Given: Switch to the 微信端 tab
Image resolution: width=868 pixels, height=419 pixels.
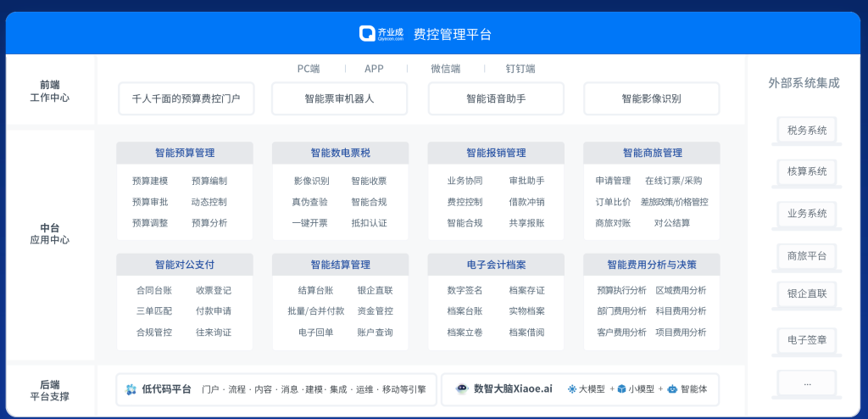Looking at the screenshot, I should click(445, 69).
